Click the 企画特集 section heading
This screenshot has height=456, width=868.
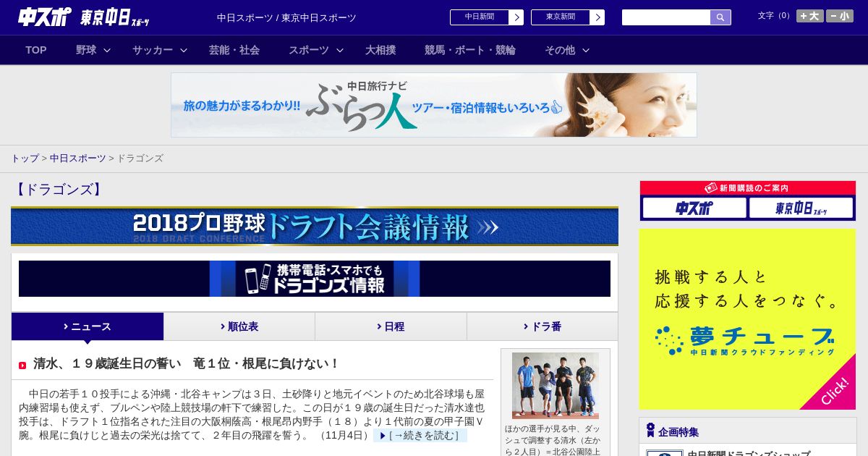pos(678,432)
